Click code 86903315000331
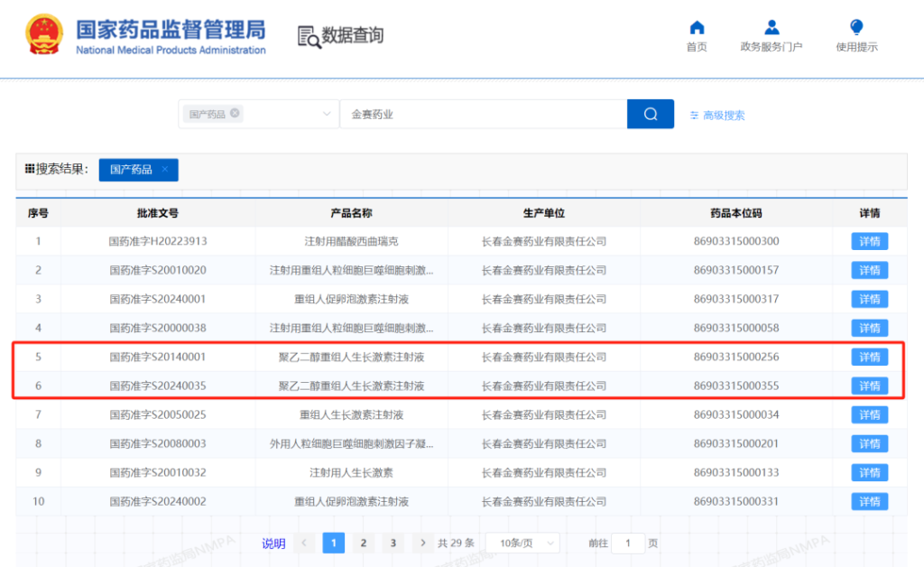The image size is (924, 567). [736, 501]
